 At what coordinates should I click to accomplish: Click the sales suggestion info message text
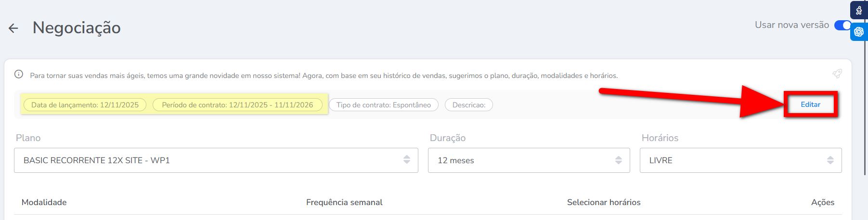coord(324,76)
